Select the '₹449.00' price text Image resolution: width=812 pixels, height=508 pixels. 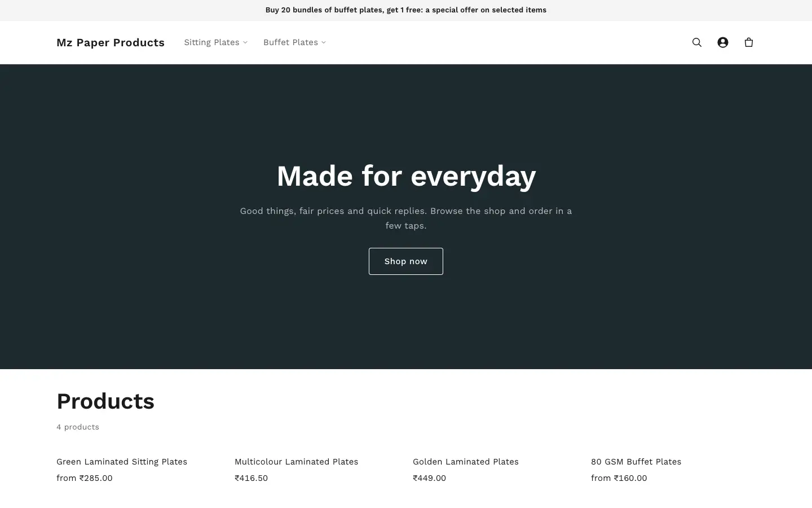tap(429, 478)
